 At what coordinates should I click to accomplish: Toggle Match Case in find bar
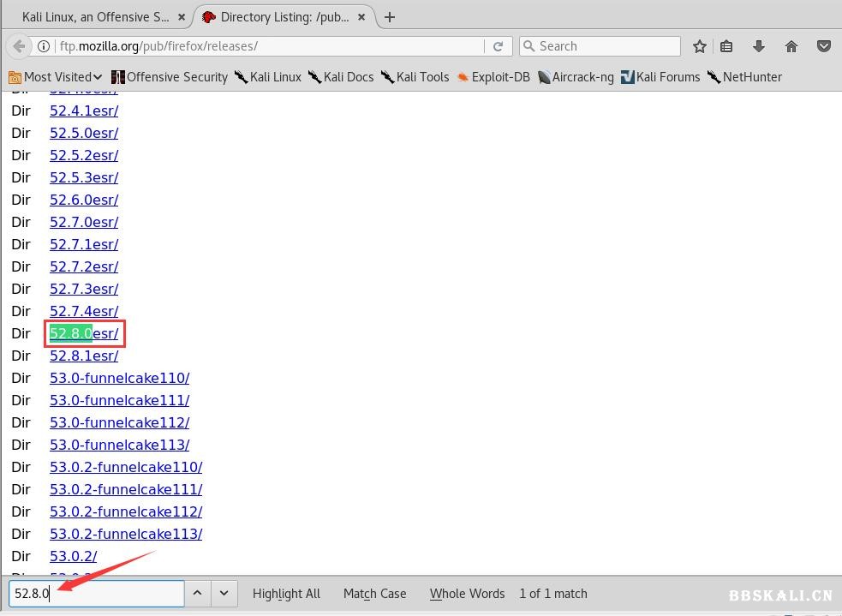pyautogui.click(x=374, y=593)
